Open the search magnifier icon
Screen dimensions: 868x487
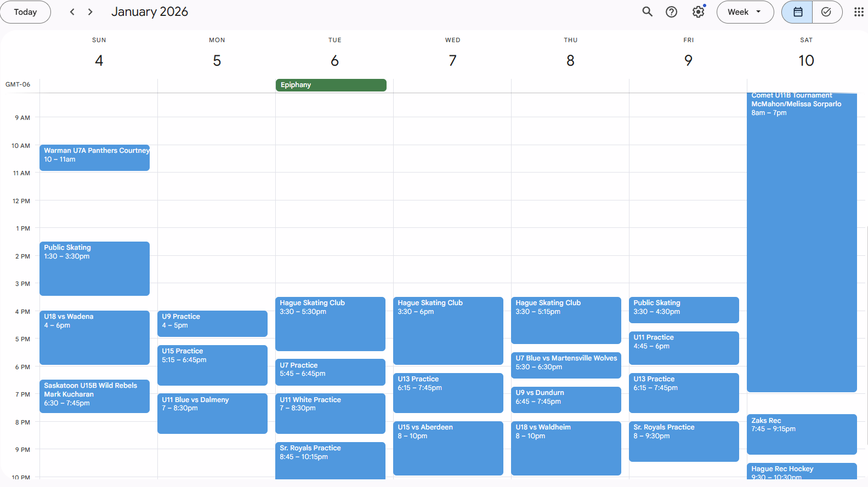pyautogui.click(x=647, y=12)
